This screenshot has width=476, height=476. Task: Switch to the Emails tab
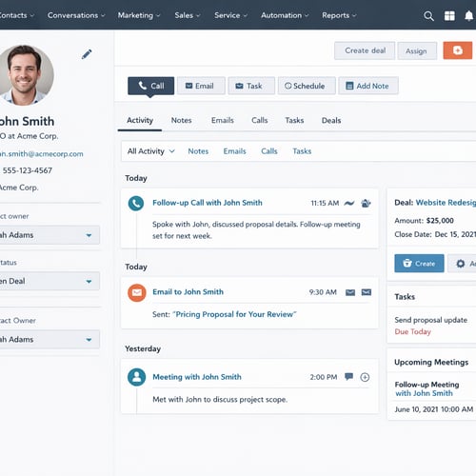[x=223, y=121]
